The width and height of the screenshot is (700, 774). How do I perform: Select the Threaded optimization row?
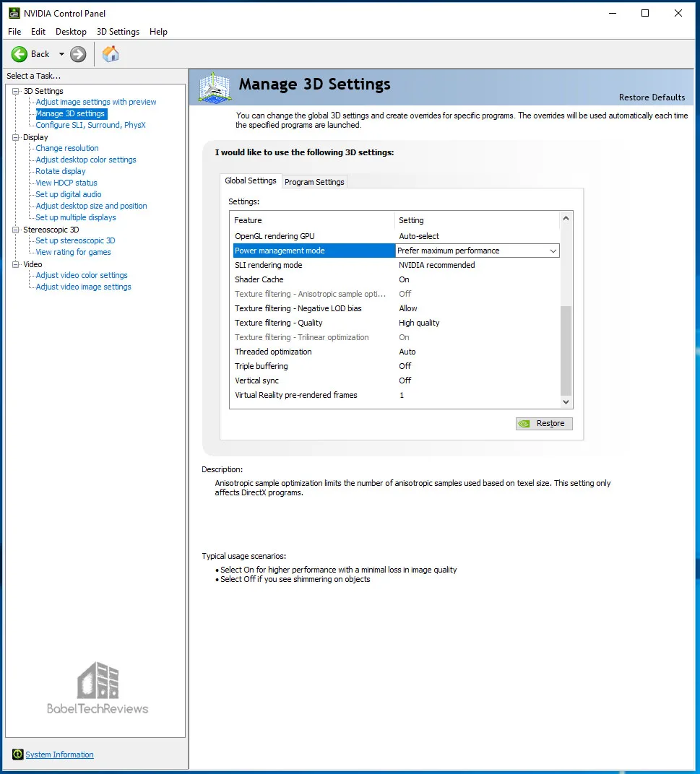coord(396,352)
